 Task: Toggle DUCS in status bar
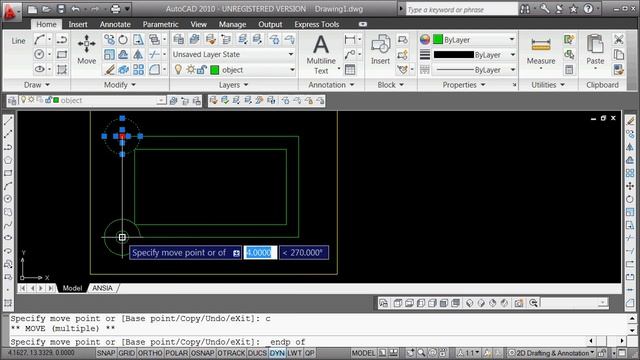pyautogui.click(x=257, y=353)
